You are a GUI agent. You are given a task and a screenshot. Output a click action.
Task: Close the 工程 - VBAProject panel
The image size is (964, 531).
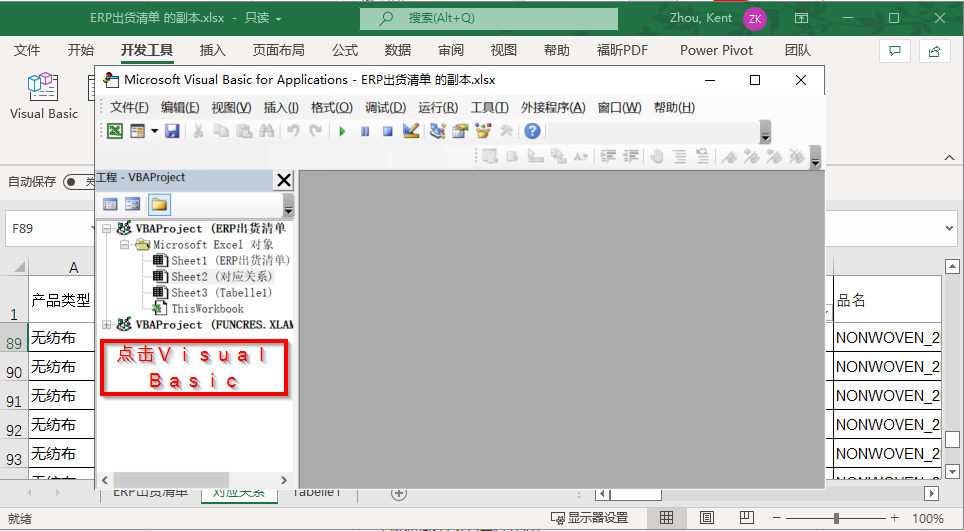(283, 180)
